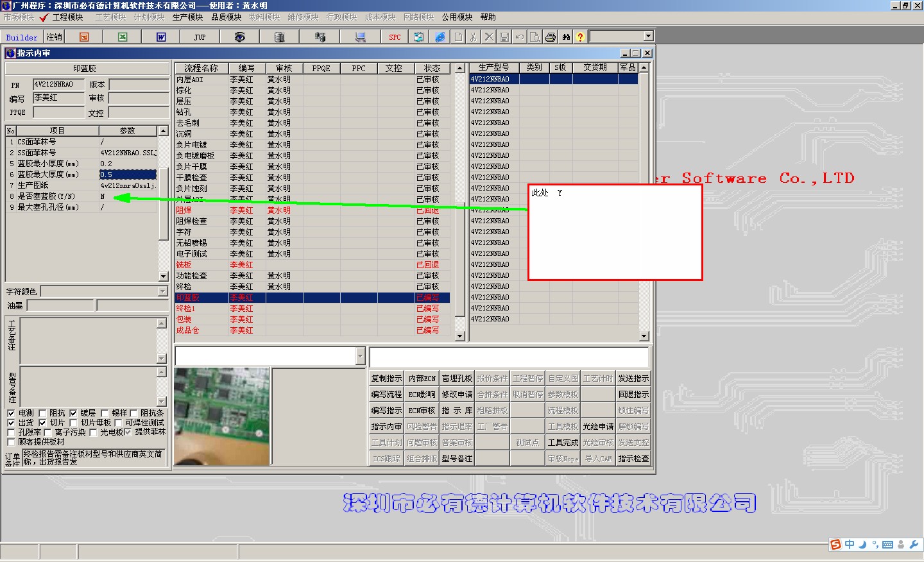Viewport: 924px width, 562px height.
Task: Open the SPC toolbar button
Action: point(395,37)
